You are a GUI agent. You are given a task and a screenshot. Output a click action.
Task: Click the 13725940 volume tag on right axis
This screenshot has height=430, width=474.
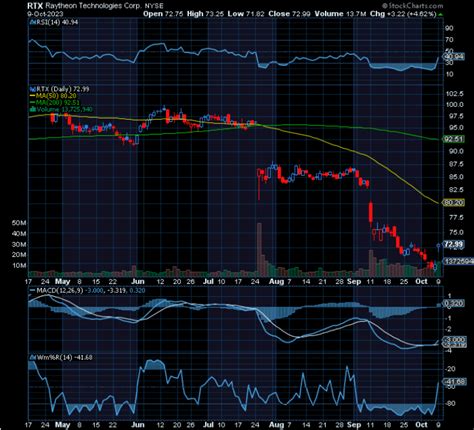click(x=458, y=261)
